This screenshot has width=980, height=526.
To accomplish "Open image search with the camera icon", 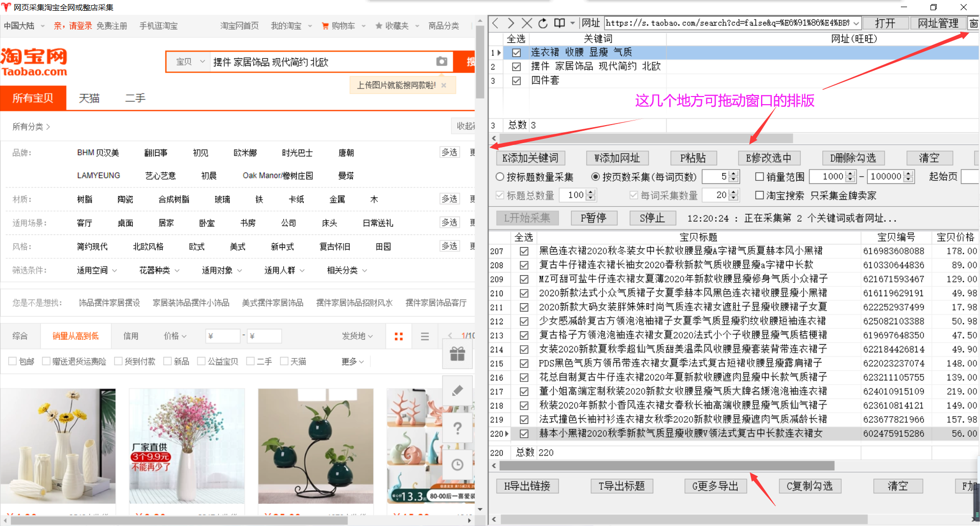I will pyautogui.click(x=442, y=61).
